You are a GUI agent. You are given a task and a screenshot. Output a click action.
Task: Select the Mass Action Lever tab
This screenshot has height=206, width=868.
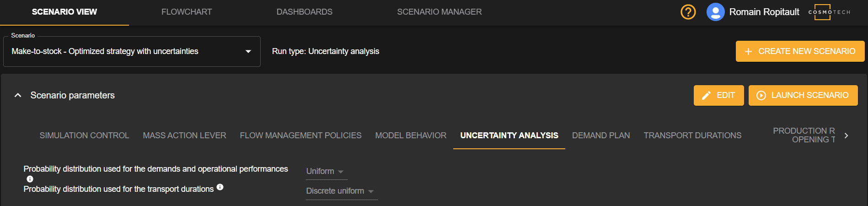184,136
